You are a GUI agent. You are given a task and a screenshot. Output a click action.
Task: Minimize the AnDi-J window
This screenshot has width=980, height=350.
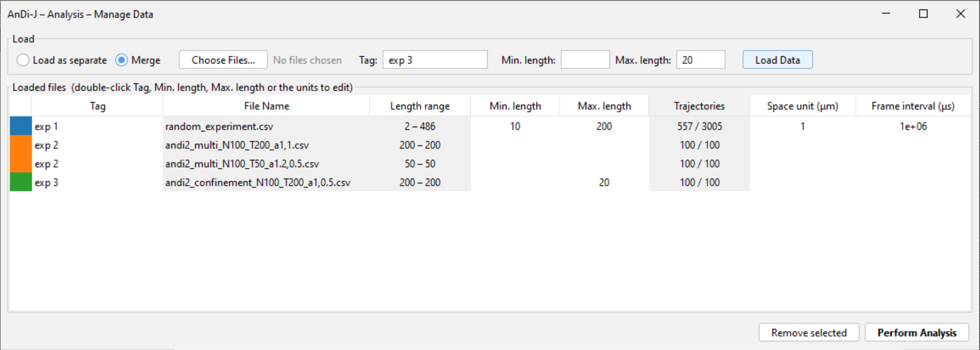tap(886, 14)
